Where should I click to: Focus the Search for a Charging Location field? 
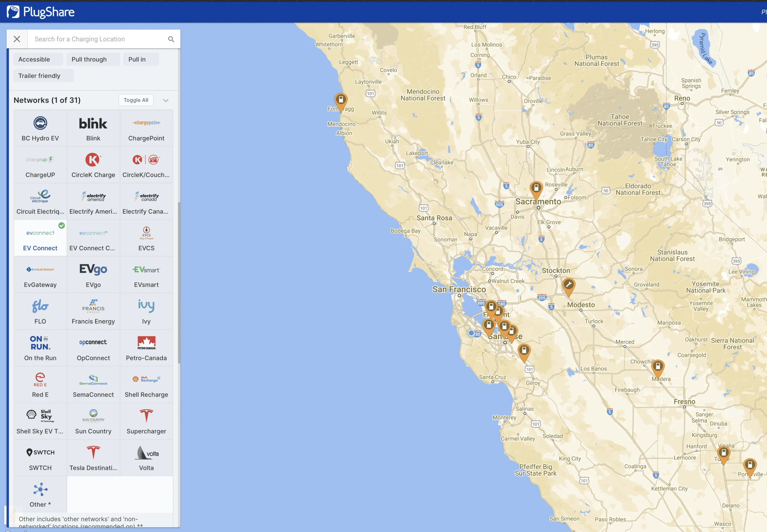[97, 39]
